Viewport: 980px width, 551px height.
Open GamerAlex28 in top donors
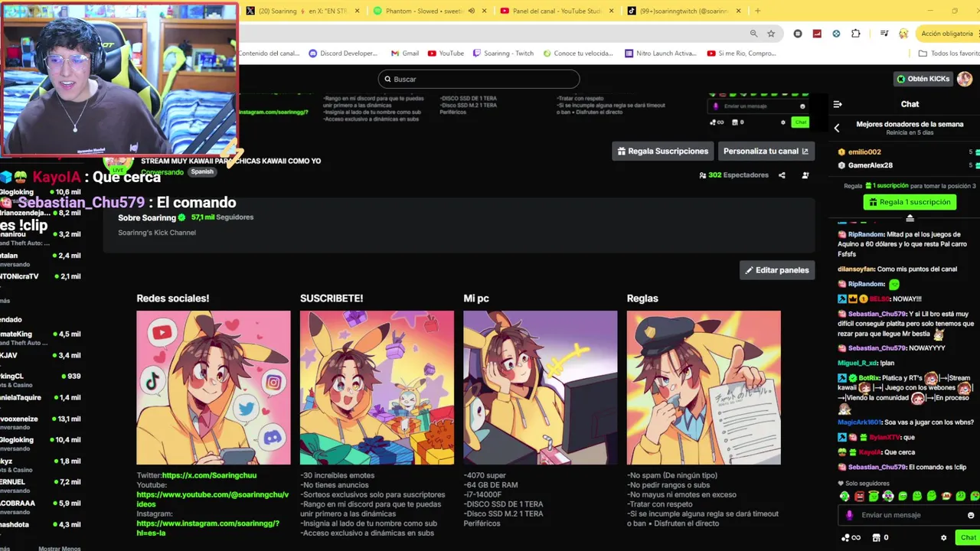pos(871,165)
